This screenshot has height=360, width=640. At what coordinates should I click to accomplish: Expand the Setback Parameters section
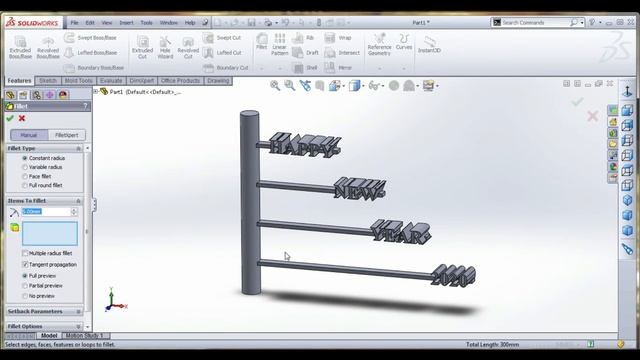coord(78,311)
